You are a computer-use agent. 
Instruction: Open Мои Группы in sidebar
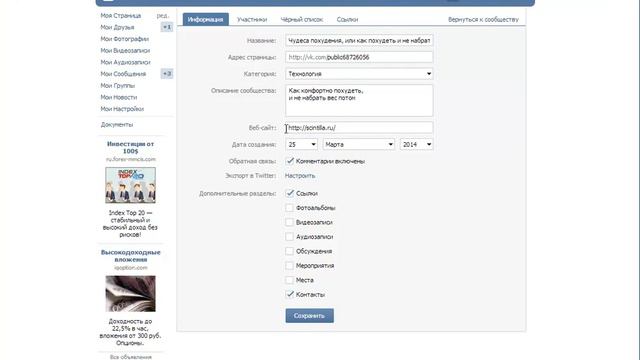click(x=118, y=86)
